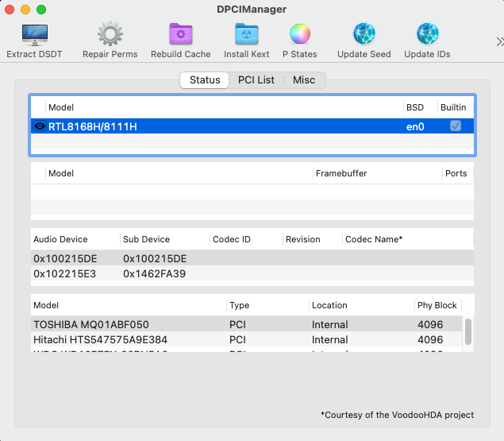Click the Extract DSDT iMac icon
Image resolution: width=504 pixels, height=441 pixels.
pyautogui.click(x=34, y=35)
